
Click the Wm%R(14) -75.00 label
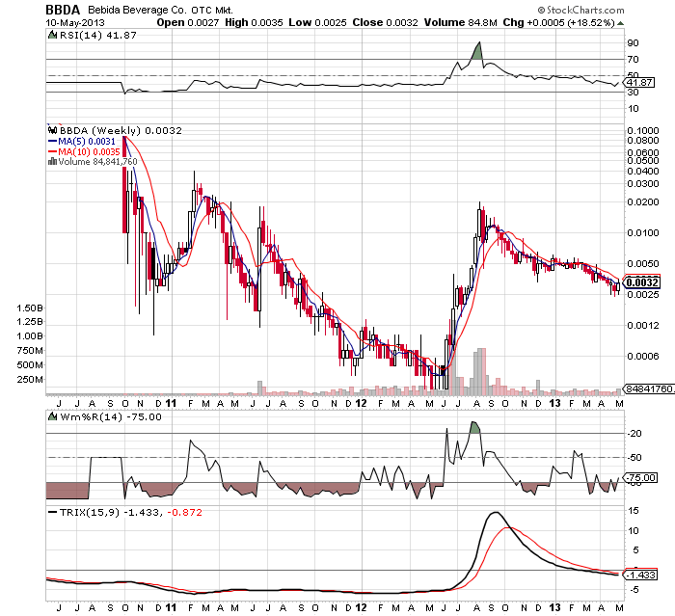point(111,416)
